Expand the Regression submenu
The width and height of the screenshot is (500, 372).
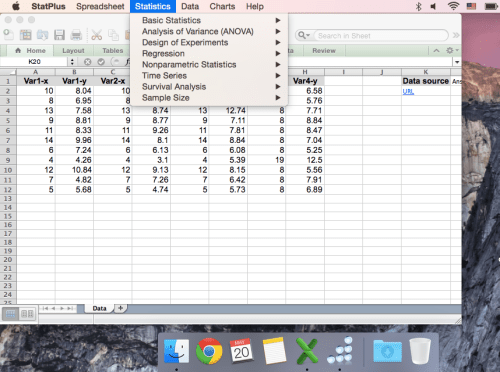[x=209, y=53]
